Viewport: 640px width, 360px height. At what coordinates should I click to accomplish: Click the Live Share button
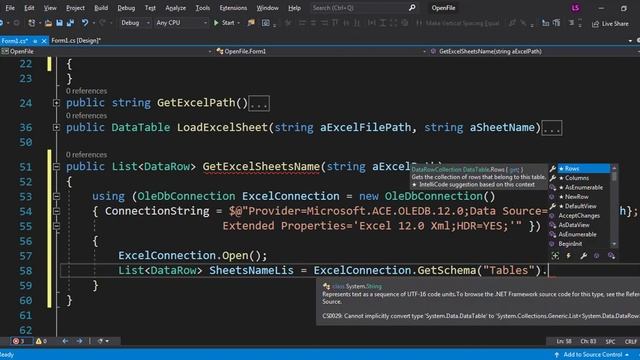[610, 24]
